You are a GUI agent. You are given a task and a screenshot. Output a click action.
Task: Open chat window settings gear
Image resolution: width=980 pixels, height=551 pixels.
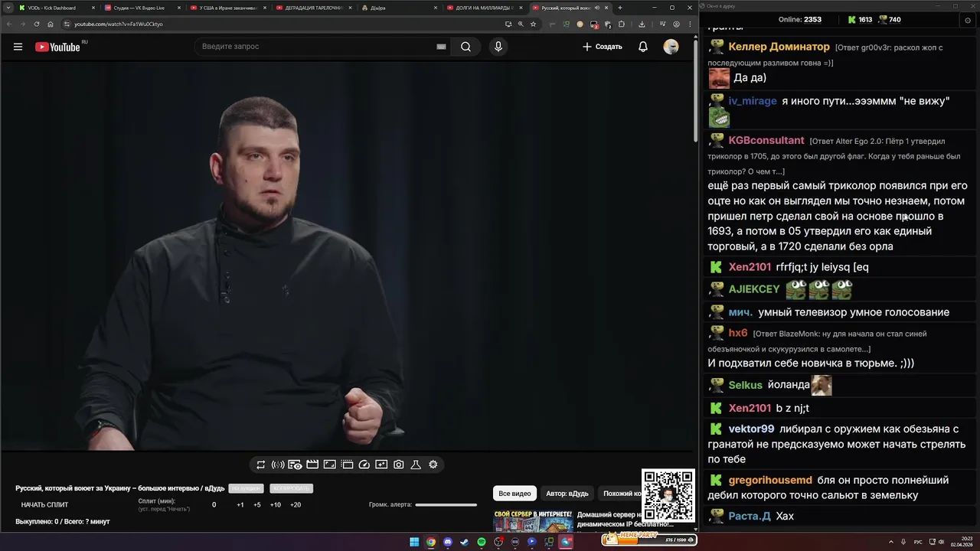tap(968, 20)
